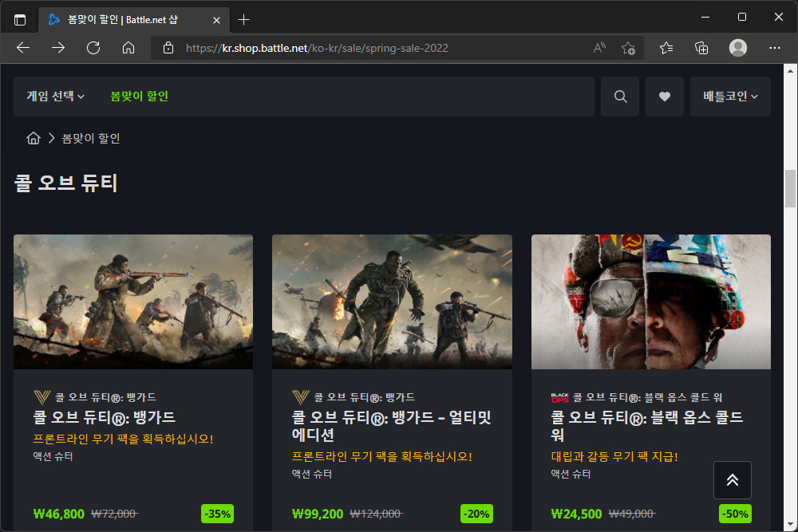Refresh the current page

pos(93,48)
